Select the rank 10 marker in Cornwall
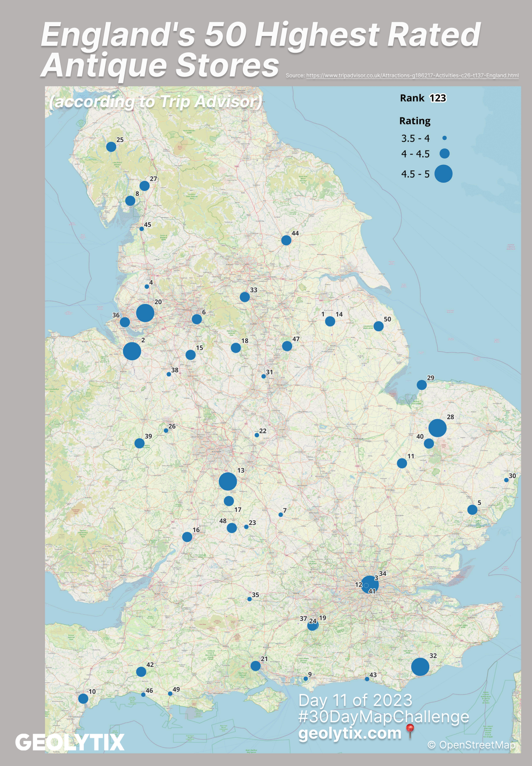Image resolution: width=532 pixels, height=766 pixels. [83, 699]
